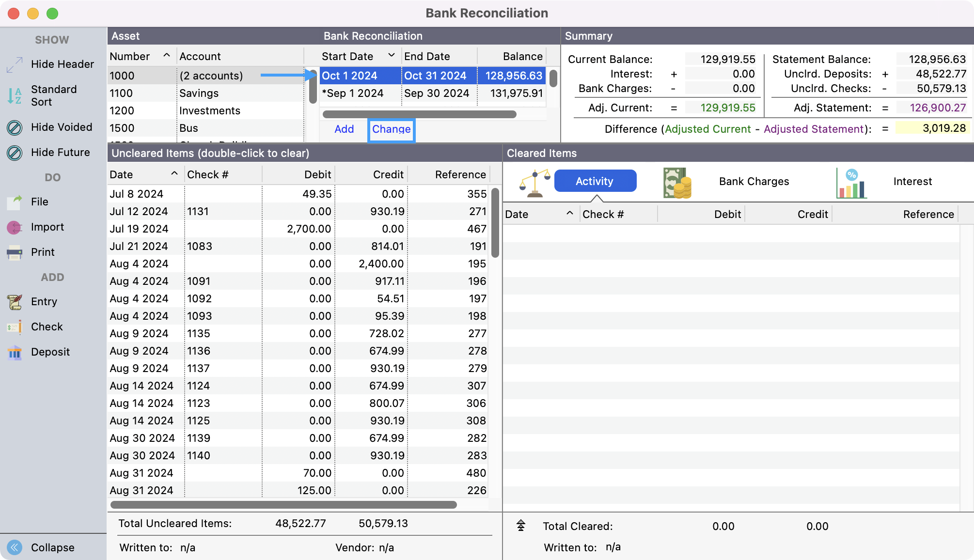
Task: Select the Sep 1 2024 reconciliation row
Action: pos(353,93)
